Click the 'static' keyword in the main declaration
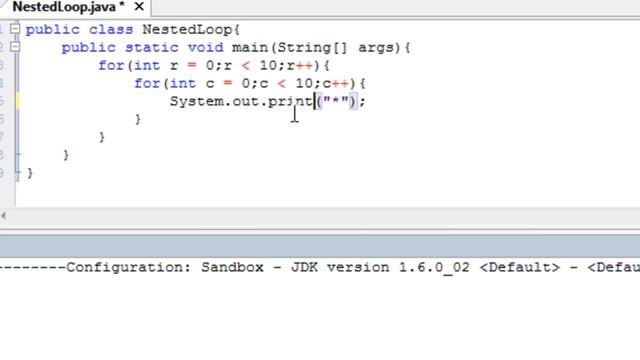The image size is (640, 360). coord(151,48)
